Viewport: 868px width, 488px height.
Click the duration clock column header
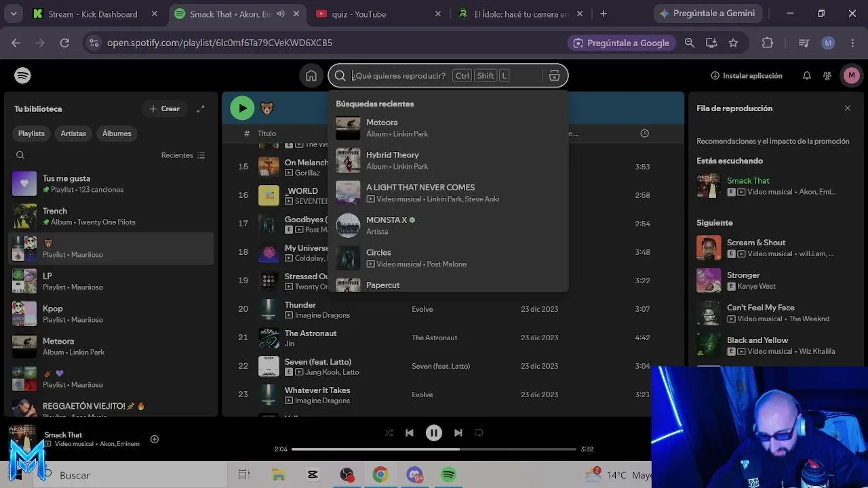click(644, 134)
